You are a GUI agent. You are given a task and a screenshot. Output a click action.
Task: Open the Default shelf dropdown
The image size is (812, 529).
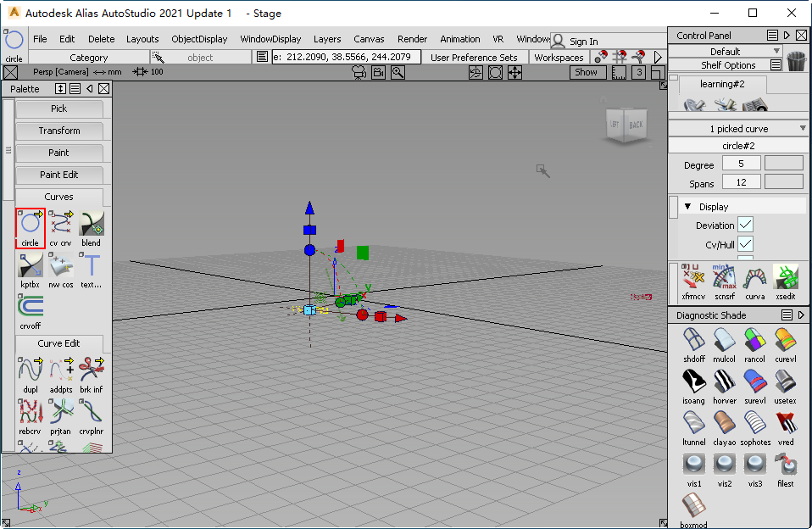point(725,52)
